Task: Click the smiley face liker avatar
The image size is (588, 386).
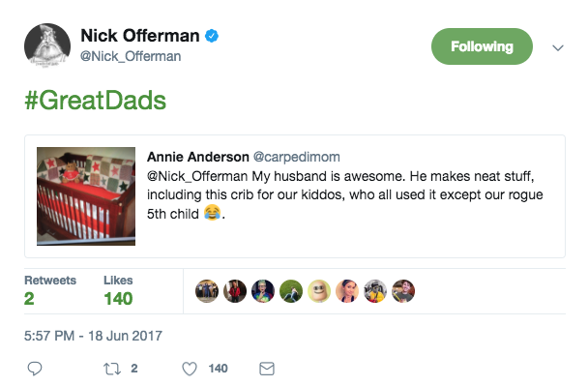Action: [x=319, y=291]
